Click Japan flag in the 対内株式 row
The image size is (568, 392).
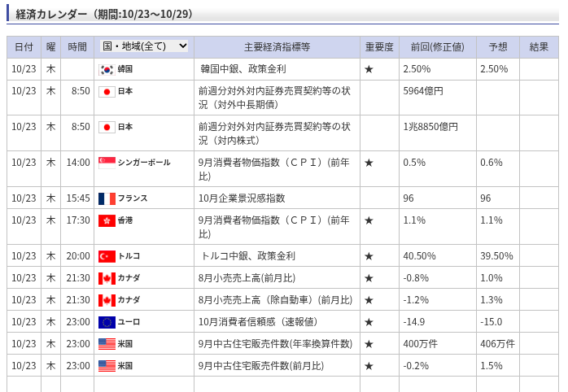click(107, 127)
